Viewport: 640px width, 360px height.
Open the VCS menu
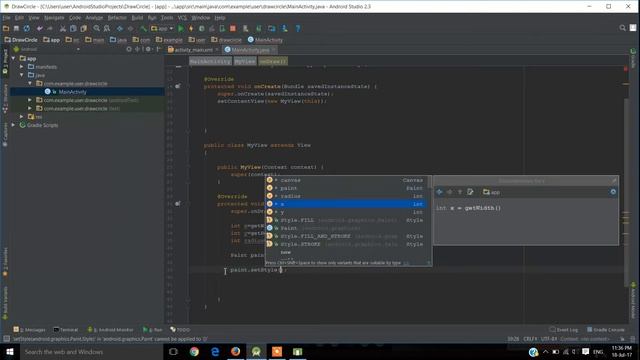tap(182, 18)
